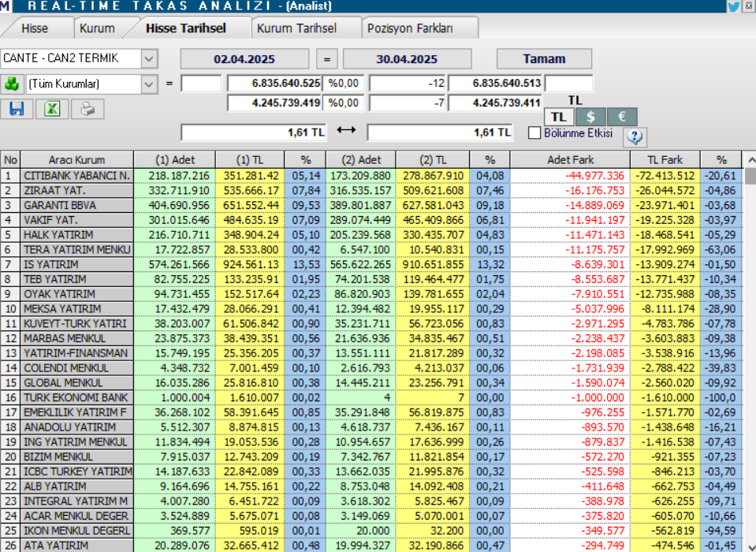Click the 4.245.739.419 total field

tap(274, 103)
